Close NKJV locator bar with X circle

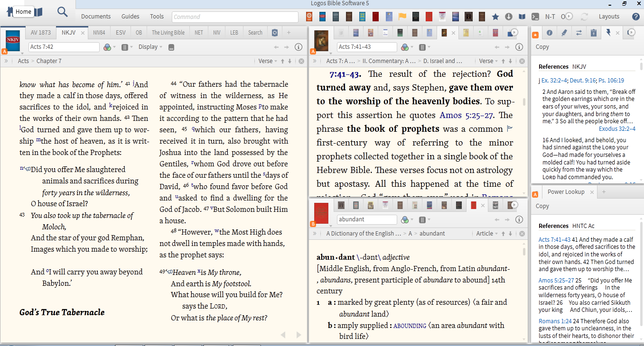tap(301, 61)
